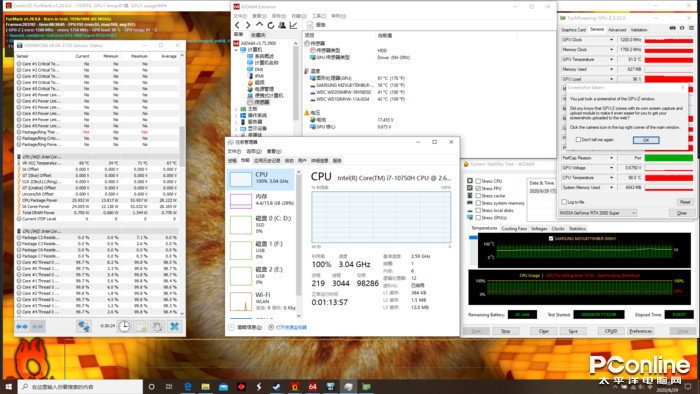Open PerfCap Reason sensor dropdown
700x394 pixels.
611,158
